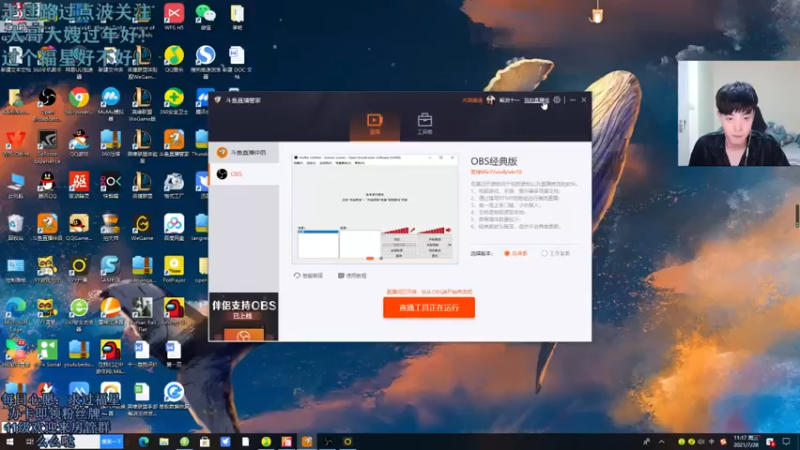The height and width of the screenshot is (450, 800).
Task: Open the 伴侣支持OBS promo banner
Action: tap(243, 317)
